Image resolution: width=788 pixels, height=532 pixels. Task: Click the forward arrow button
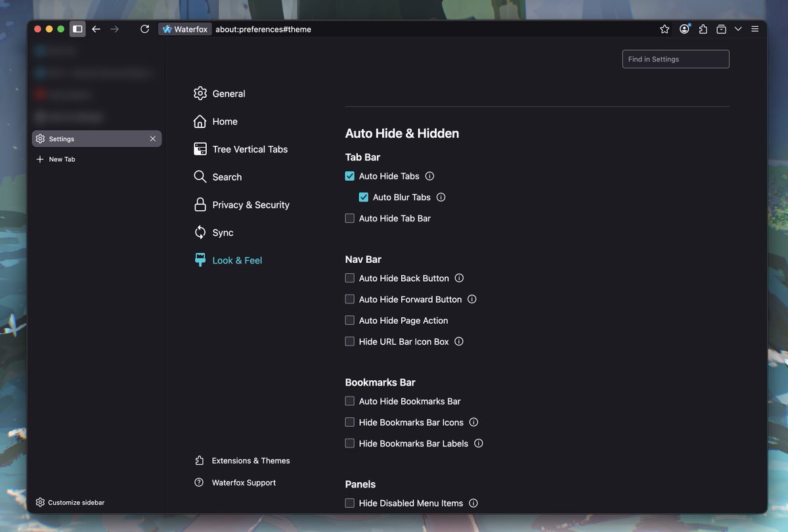[x=115, y=29]
